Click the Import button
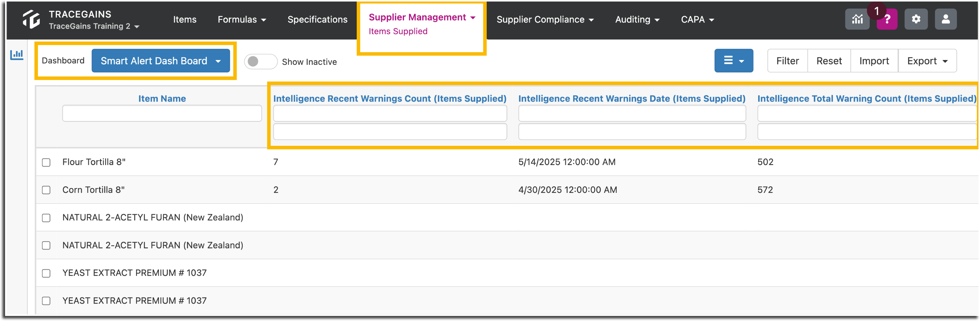 point(874,61)
